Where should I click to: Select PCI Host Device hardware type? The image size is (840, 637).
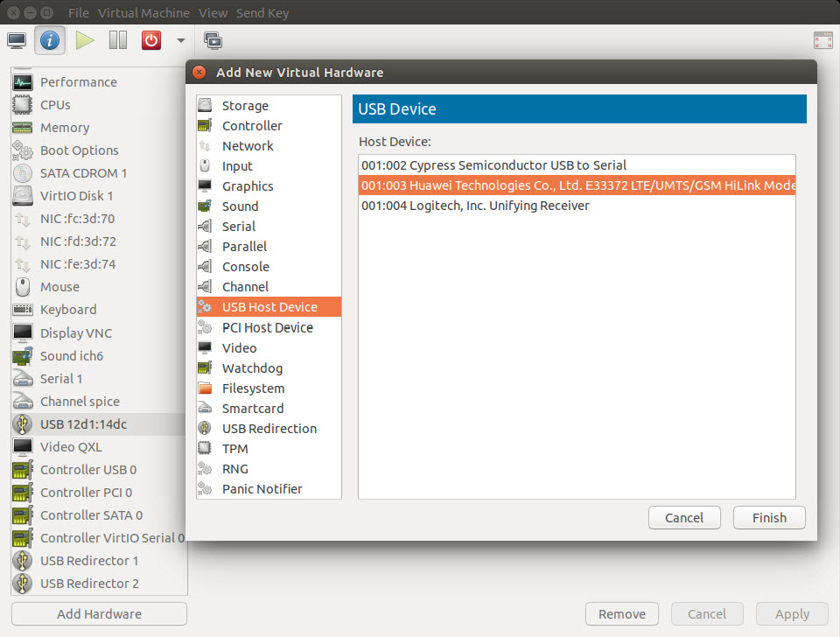[267, 327]
